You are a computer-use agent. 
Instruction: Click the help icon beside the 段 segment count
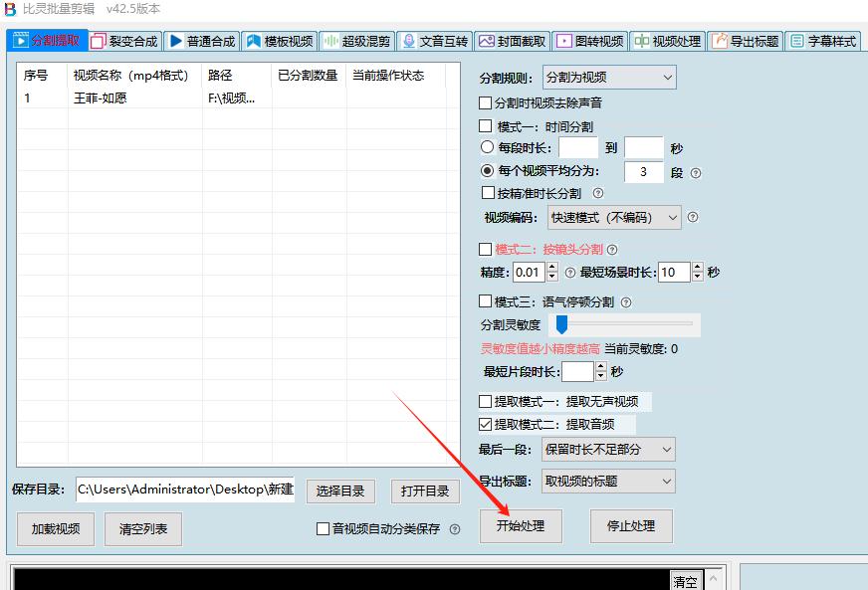[694, 171]
